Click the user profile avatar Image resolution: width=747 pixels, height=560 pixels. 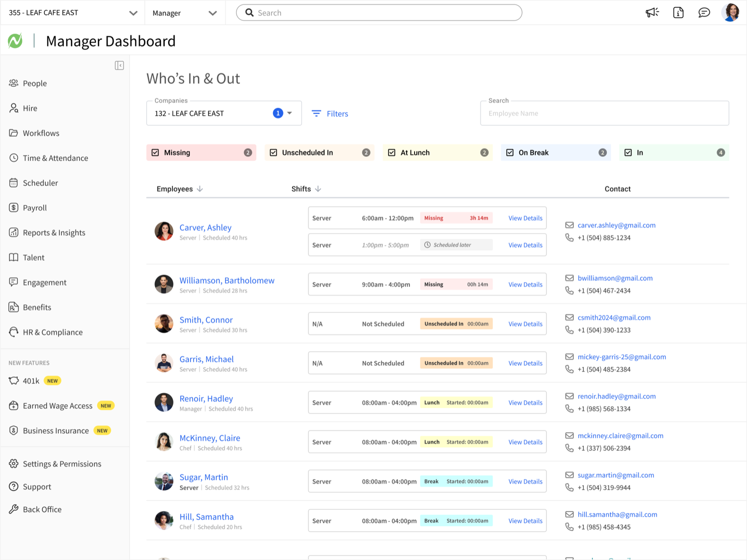click(730, 12)
